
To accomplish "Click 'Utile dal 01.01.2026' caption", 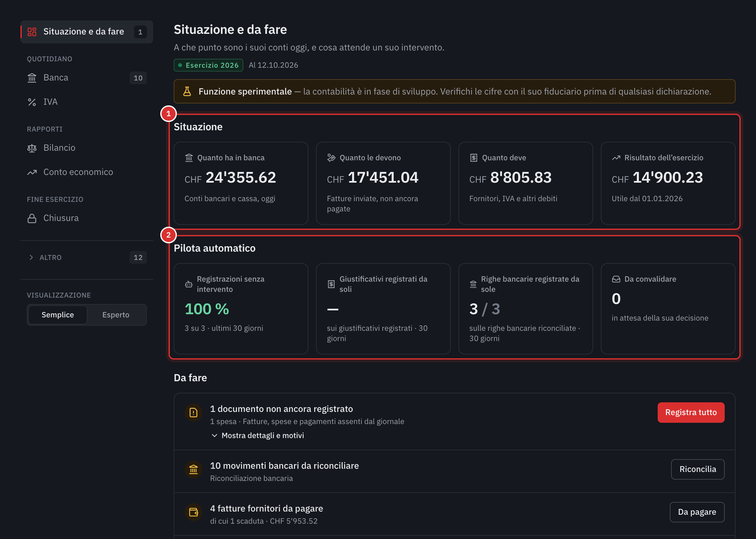I will (647, 199).
